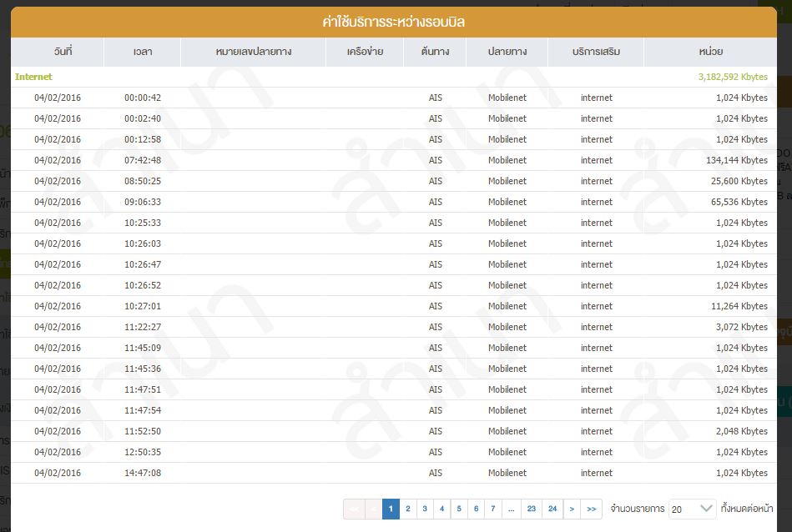Click the 134,144 Kbytes usage value

click(737, 160)
